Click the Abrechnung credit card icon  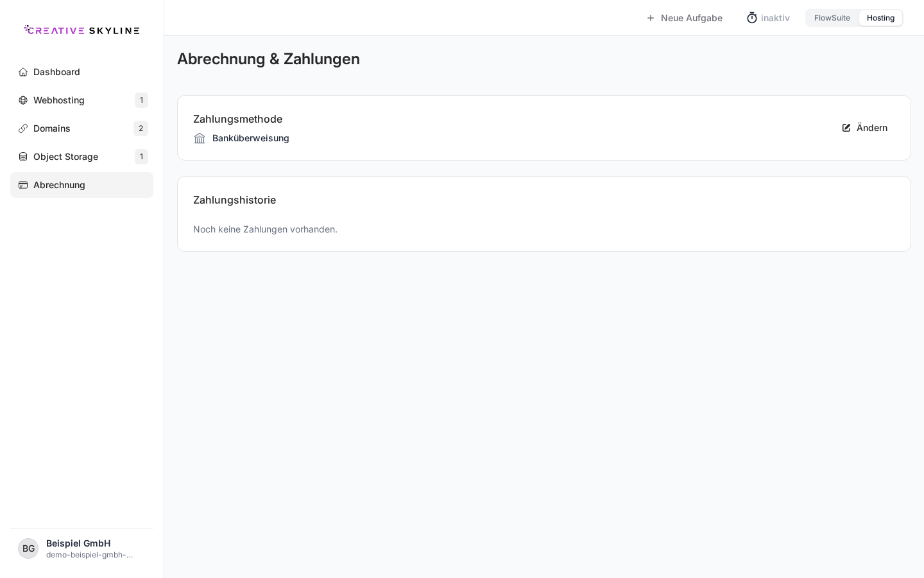pyautogui.click(x=23, y=185)
